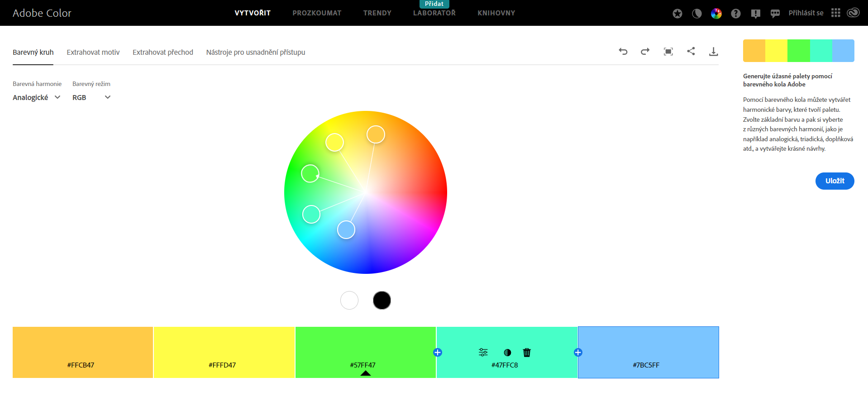Viewport: 868px width, 411px height.
Task: Click the Uložit button
Action: tap(835, 181)
